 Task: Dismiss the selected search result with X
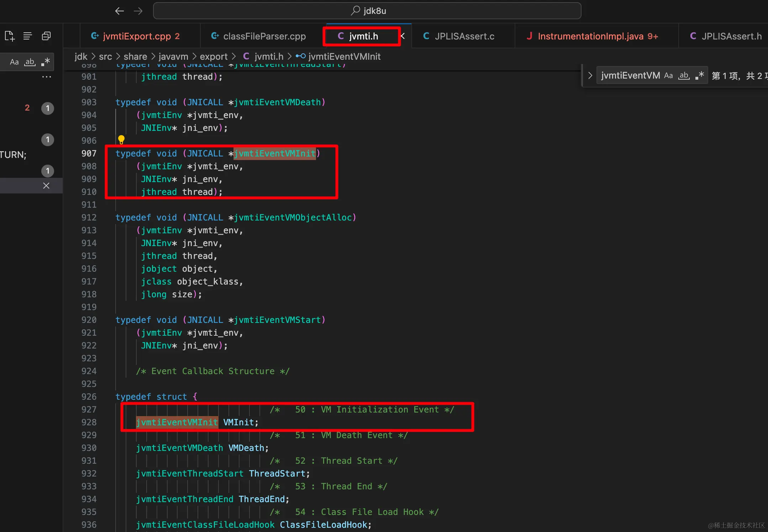coord(46,186)
